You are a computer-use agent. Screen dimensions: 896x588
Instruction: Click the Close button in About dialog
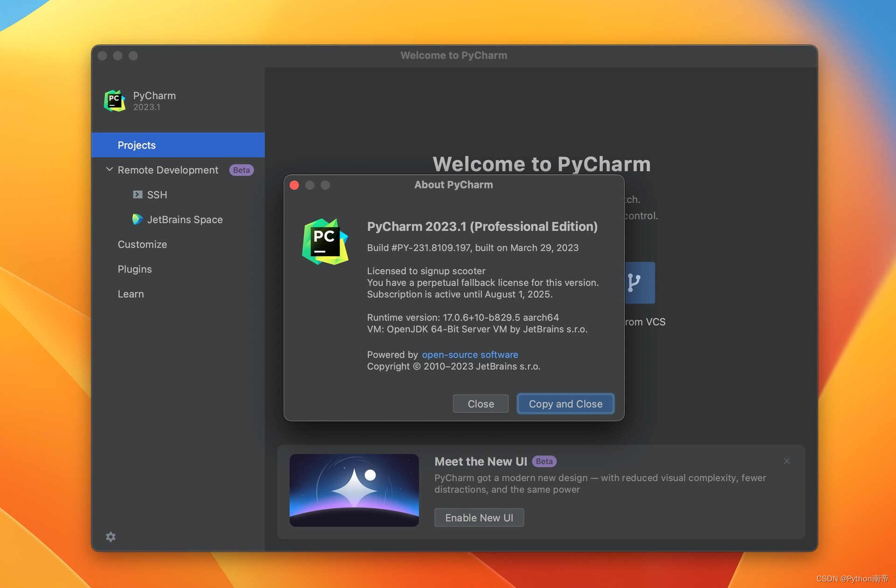481,404
